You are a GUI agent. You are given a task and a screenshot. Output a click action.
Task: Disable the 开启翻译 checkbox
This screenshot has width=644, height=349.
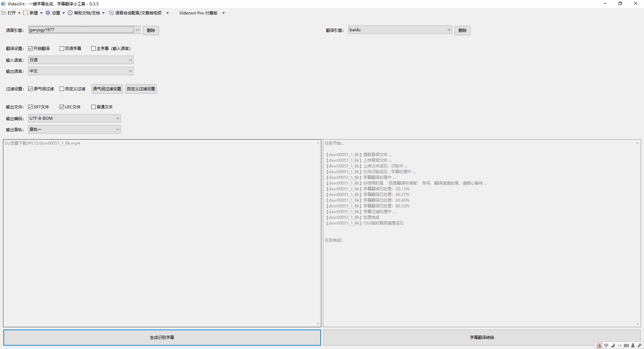(31, 48)
